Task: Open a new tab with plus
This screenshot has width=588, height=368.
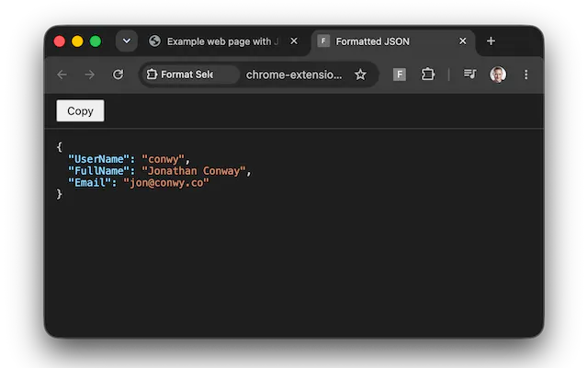Action: tap(491, 40)
